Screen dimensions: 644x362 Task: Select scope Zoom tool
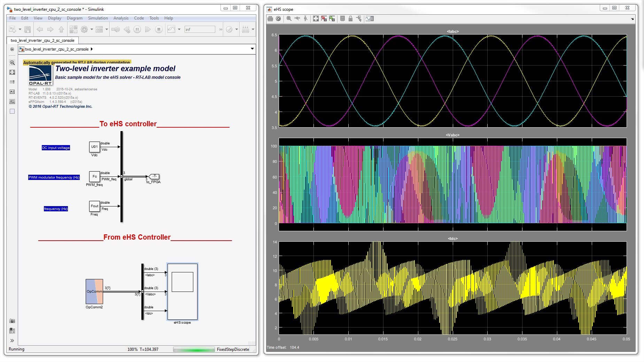click(289, 18)
